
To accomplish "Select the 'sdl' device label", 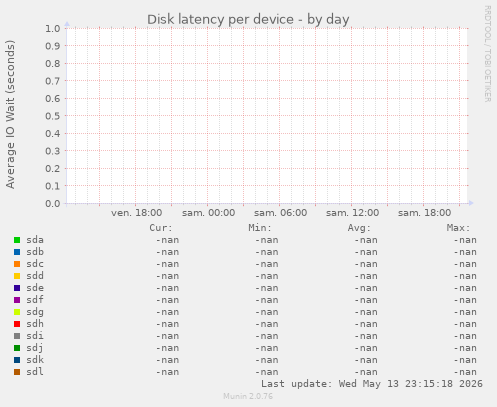I will [35, 372].
